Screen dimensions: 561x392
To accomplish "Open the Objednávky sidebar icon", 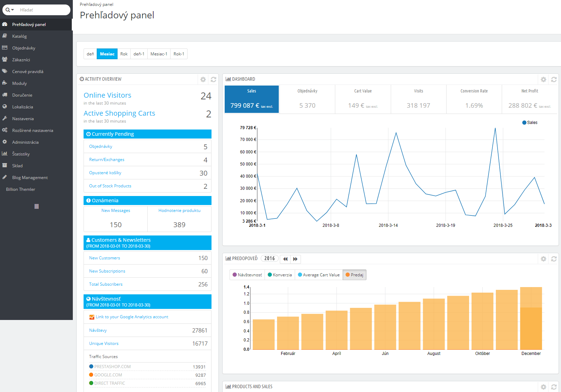I will point(5,48).
